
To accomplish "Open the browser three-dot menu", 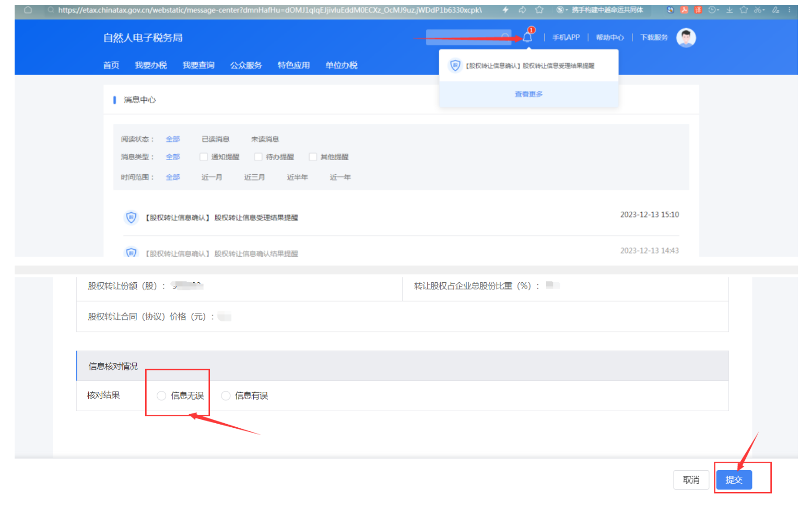I will coord(790,10).
